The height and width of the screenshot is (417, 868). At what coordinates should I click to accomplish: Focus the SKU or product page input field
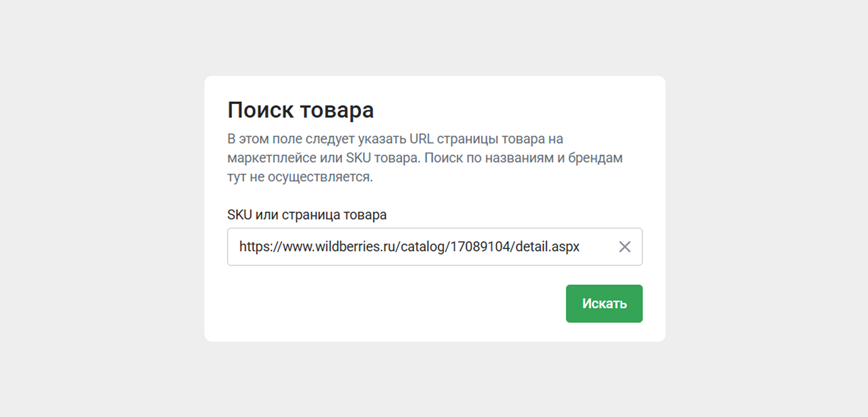(x=435, y=247)
